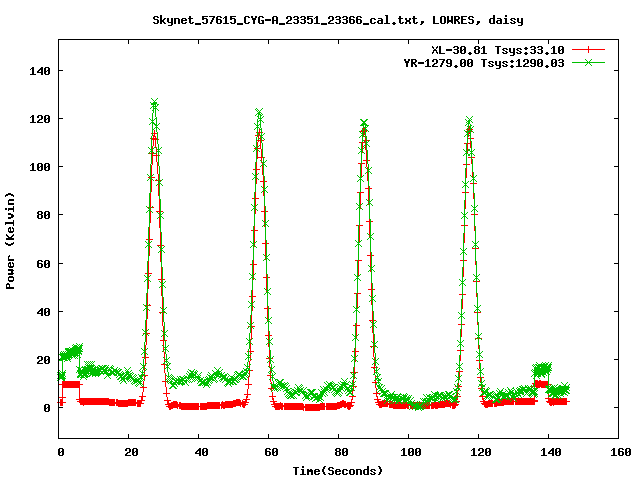
Task: Click the 60 y-axis tick label
Action: point(44,264)
